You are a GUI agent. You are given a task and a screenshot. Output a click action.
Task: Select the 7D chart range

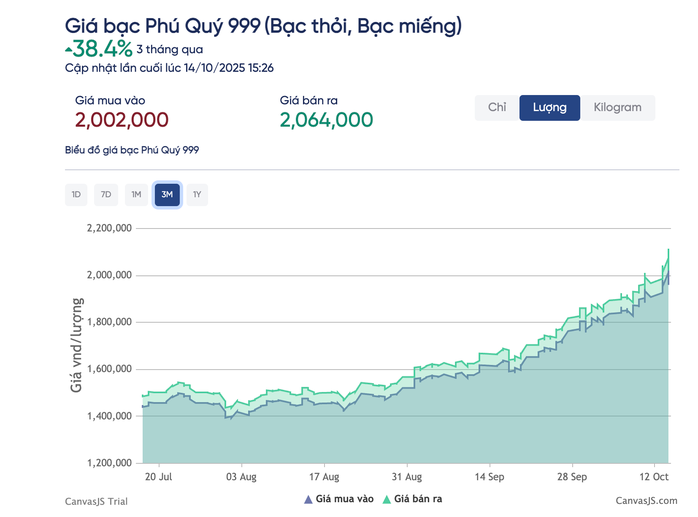tap(106, 195)
